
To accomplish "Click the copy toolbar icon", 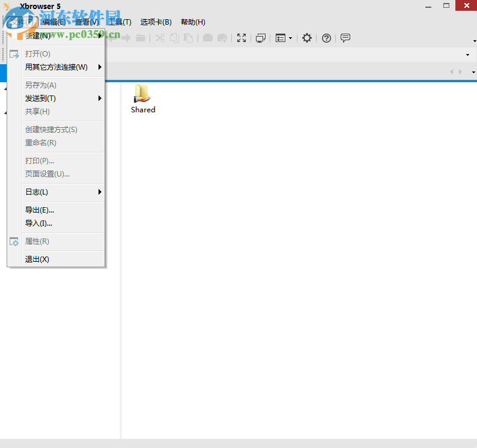I will 174,38.
